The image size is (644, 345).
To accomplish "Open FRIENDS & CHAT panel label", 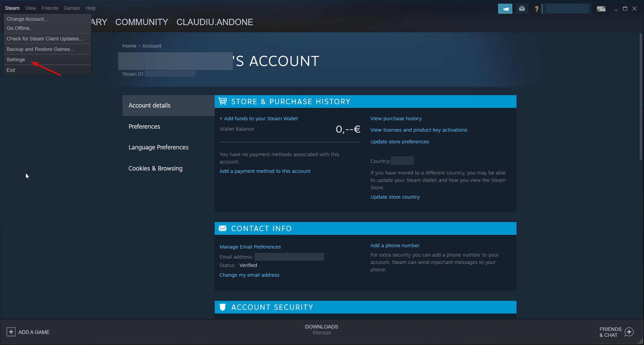I will [610, 332].
